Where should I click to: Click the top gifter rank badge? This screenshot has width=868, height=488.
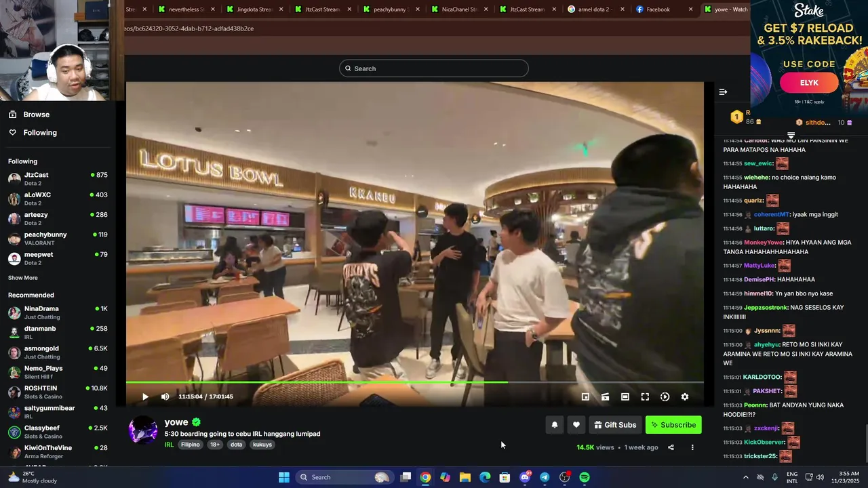click(736, 117)
